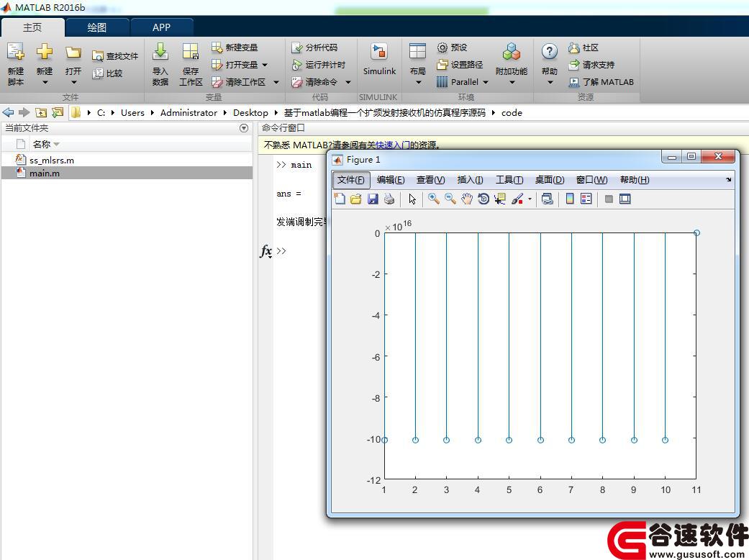Image resolution: width=749 pixels, height=560 pixels.
Task: Click Learn MATLAB (了解 MATLAB)
Action: [601, 82]
